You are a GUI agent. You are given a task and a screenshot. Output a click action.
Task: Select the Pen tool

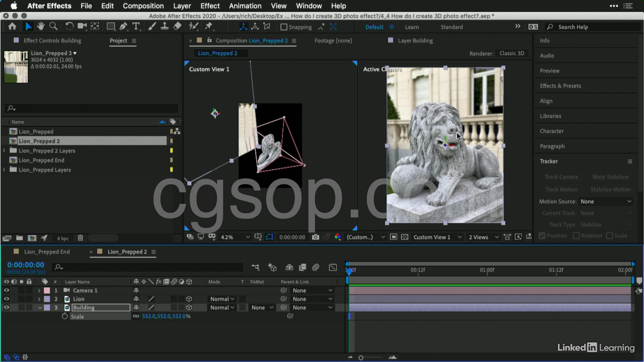(x=123, y=27)
